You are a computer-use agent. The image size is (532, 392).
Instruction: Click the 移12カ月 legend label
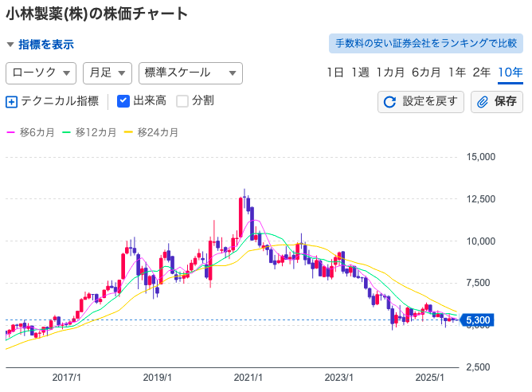coord(96,132)
